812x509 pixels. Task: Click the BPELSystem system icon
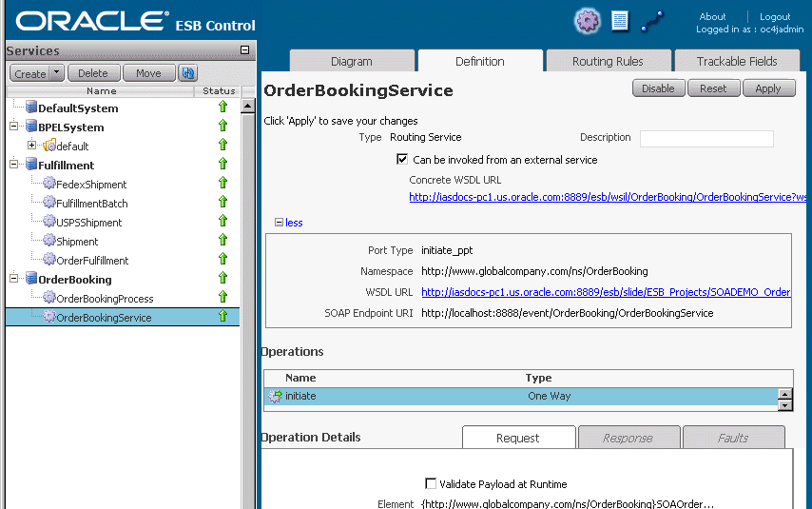(x=31, y=127)
